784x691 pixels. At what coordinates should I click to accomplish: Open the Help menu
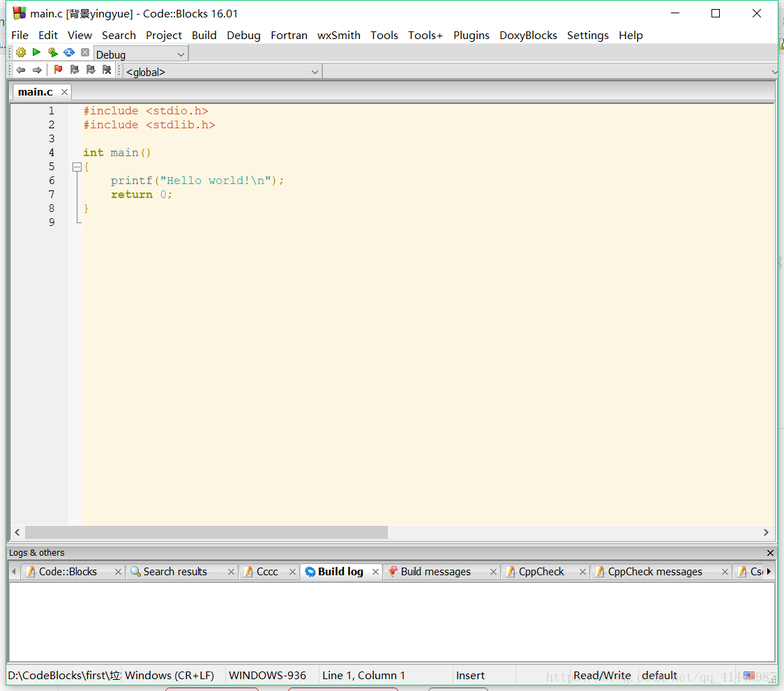[631, 36]
